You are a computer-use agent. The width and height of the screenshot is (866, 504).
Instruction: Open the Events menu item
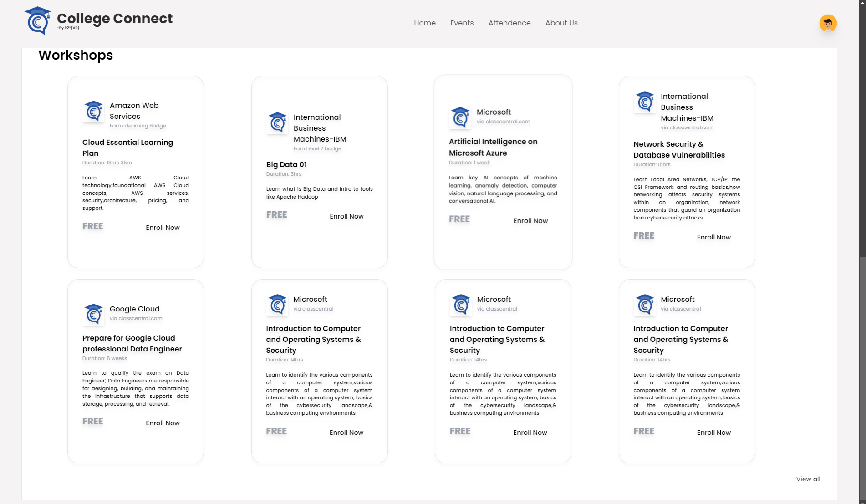[x=462, y=23]
